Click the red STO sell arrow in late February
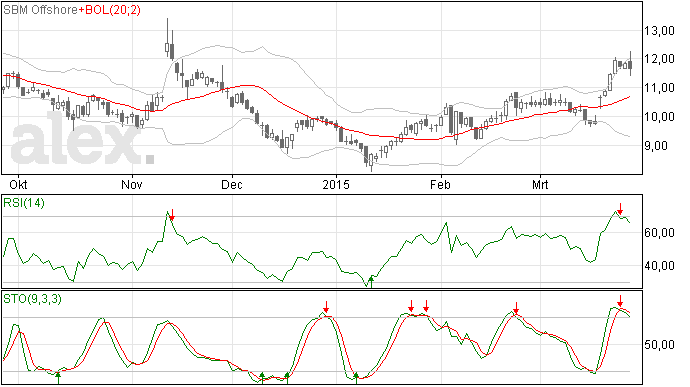This screenshot has width=690, height=387. 516,308
